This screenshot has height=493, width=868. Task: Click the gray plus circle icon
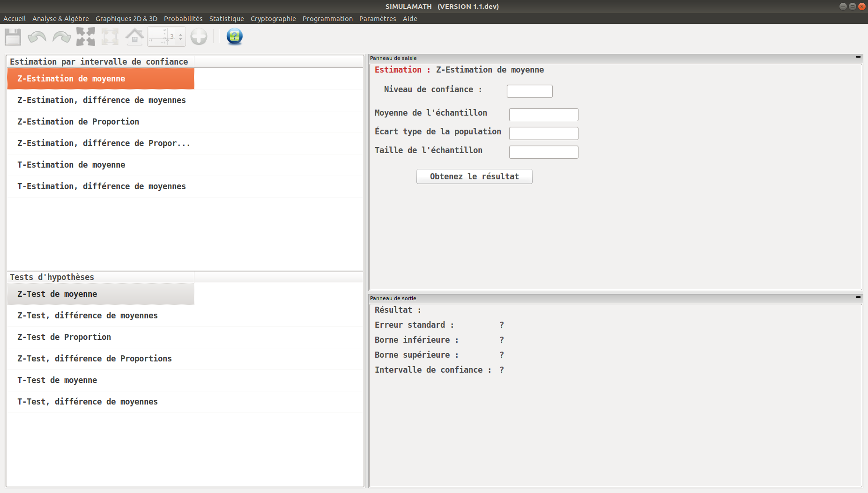[x=199, y=37]
